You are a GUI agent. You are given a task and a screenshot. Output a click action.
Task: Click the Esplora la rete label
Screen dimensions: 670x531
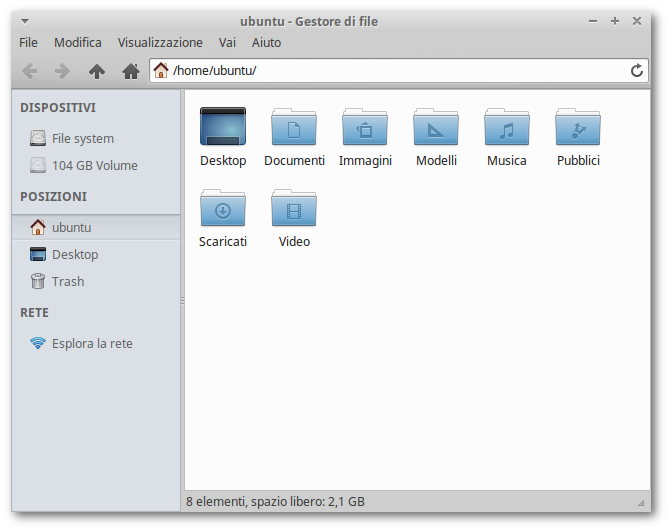(x=92, y=343)
